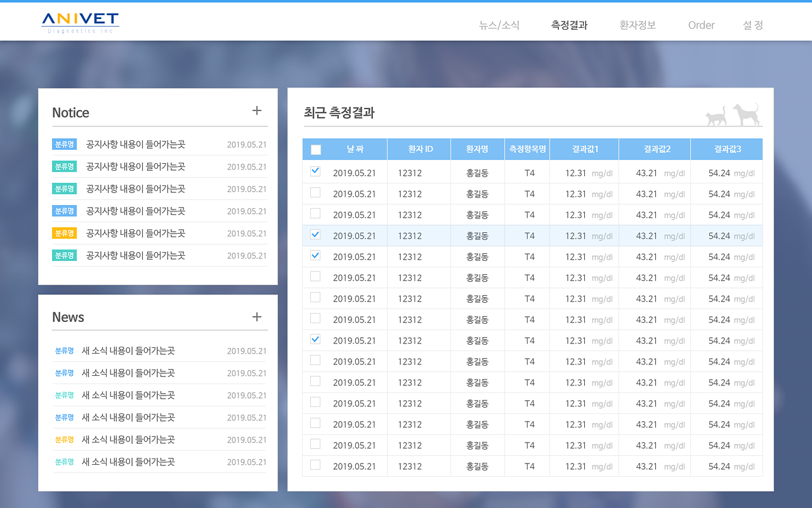
Task: Open the 설정 menu
Action: pos(753,25)
